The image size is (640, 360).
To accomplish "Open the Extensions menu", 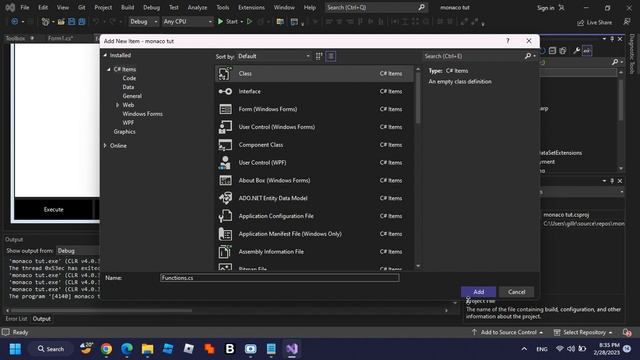I will click(251, 7).
